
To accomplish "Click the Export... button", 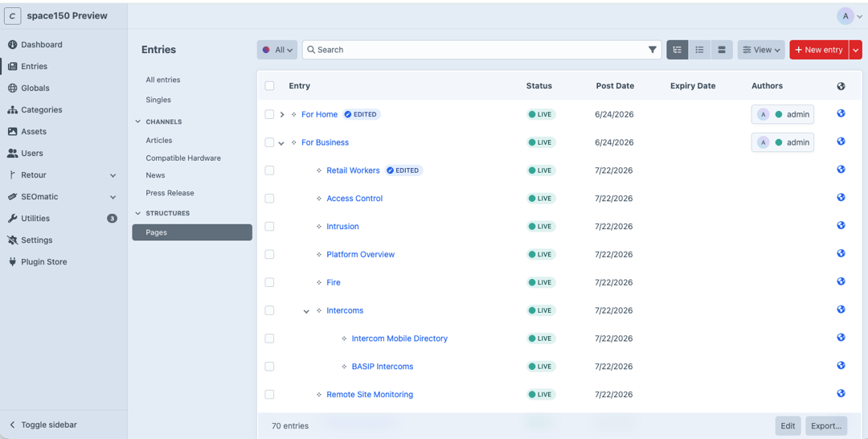I will coord(826,425).
